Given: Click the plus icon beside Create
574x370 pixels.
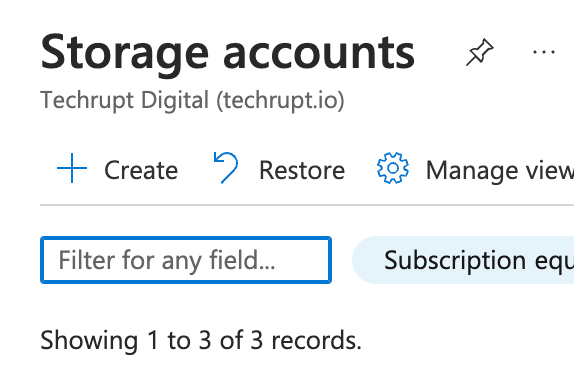Looking at the screenshot, I should 72,168.
